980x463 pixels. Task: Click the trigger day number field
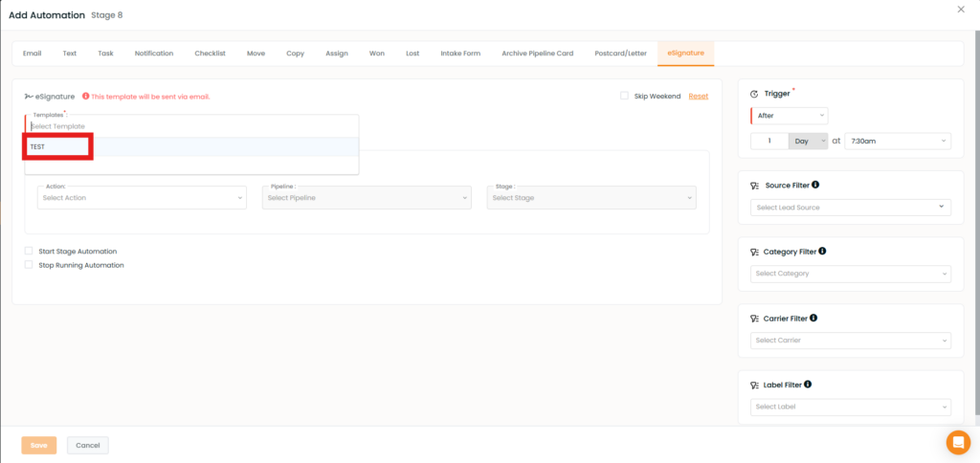(769, 141)
